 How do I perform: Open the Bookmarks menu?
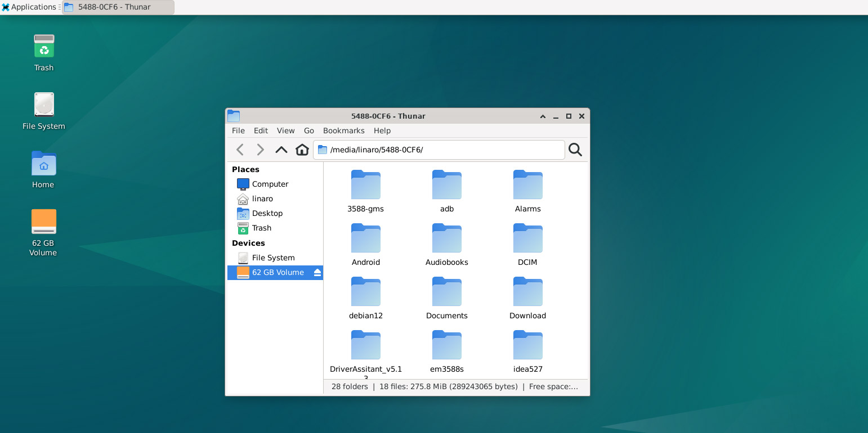pyautogui.click(x=343, y=130)
